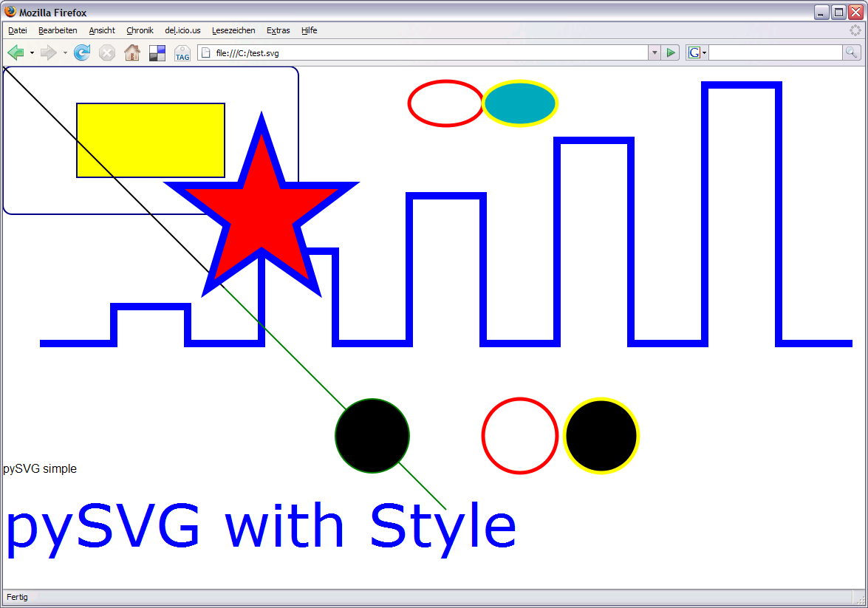Open the Forward history dropdown arrow
This screenshot has height=608, width=868.
click(65, 53)
